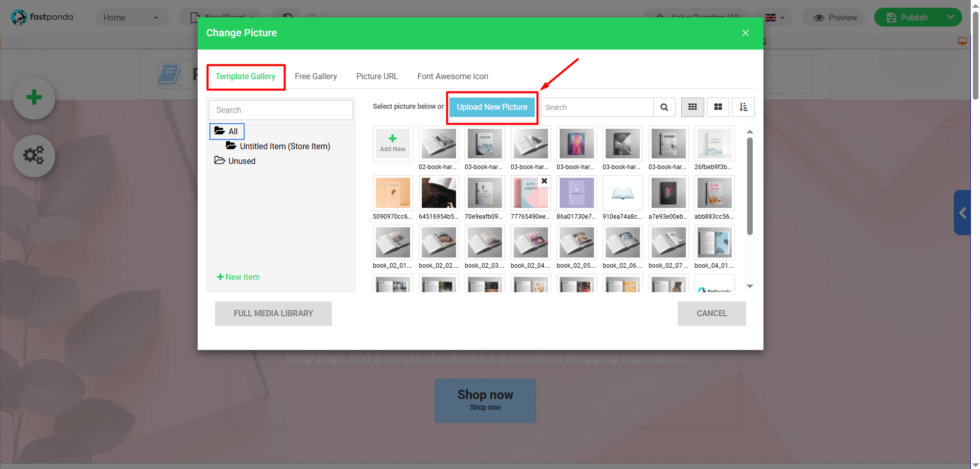980x469 pixels.
Task: Toggle the sort order icon
Action: click(x=743, y=107)
